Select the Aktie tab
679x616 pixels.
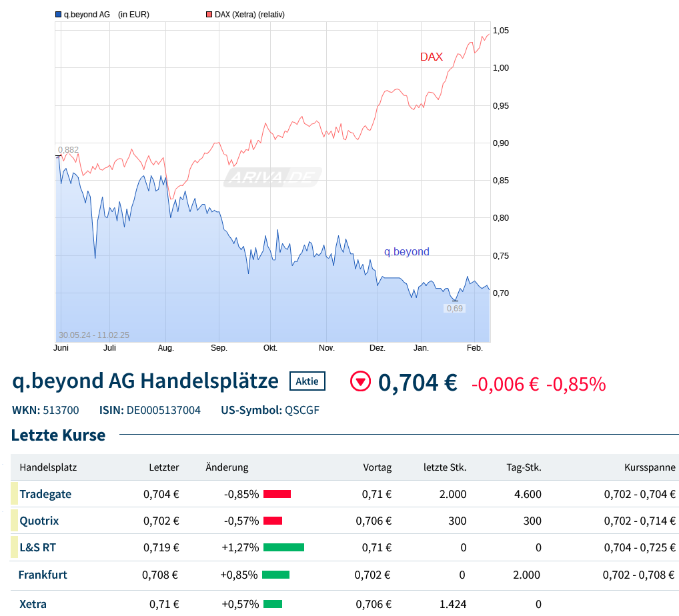tap(307, 381)
